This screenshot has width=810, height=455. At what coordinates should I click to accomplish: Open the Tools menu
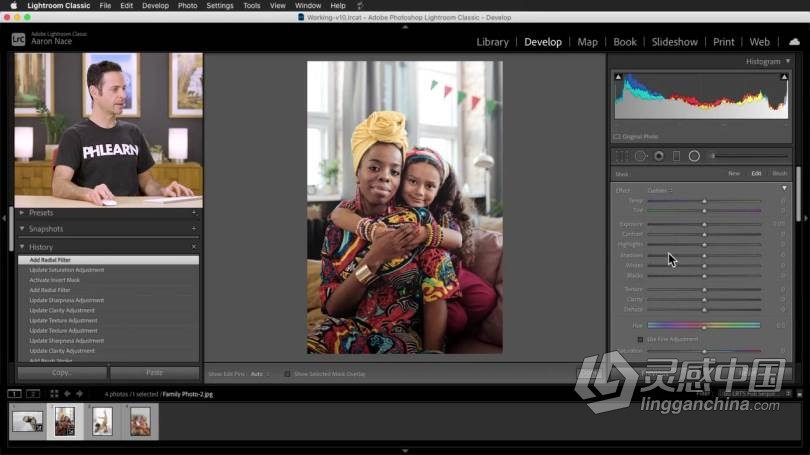coord(252,6)
